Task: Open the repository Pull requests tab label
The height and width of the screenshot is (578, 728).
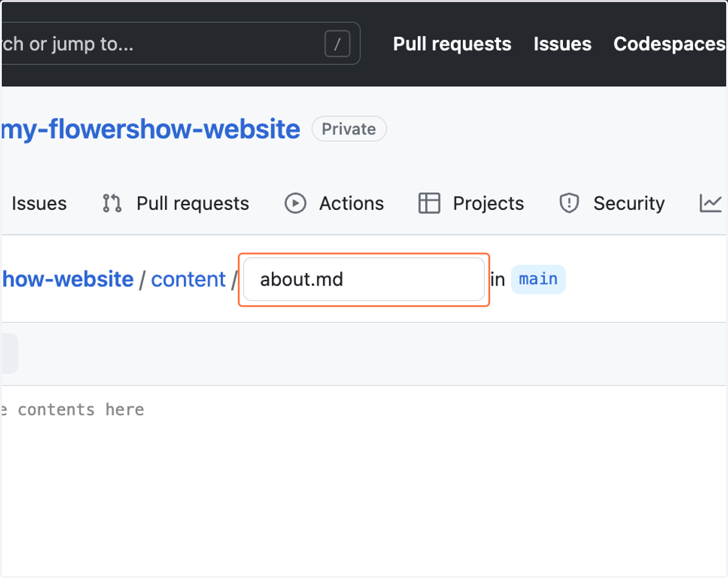Action: click(x=193, y=203)
